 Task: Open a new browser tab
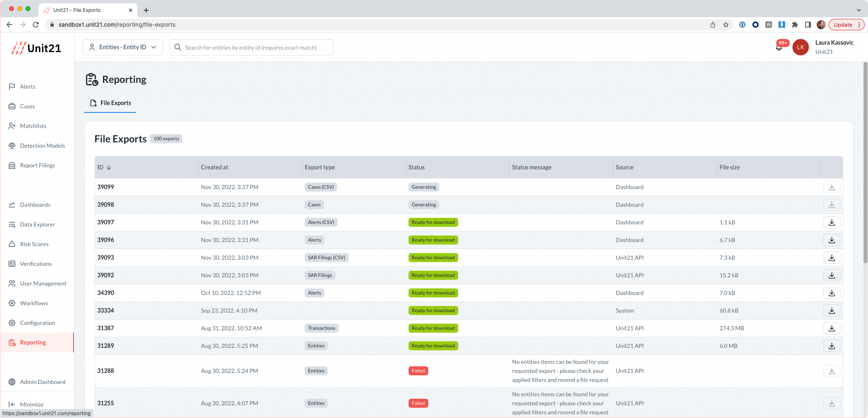(146, 10)
